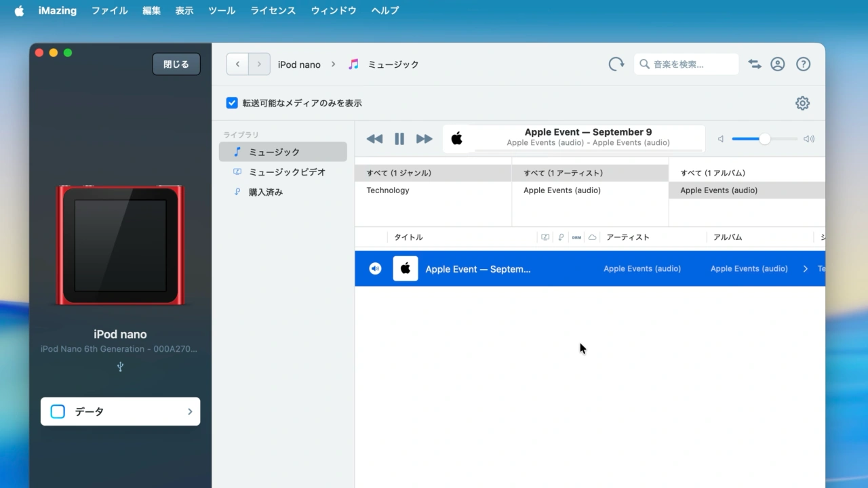Click the USB connection icon
The width and height of the screenshot is (868, 488).
pos(120,367)
